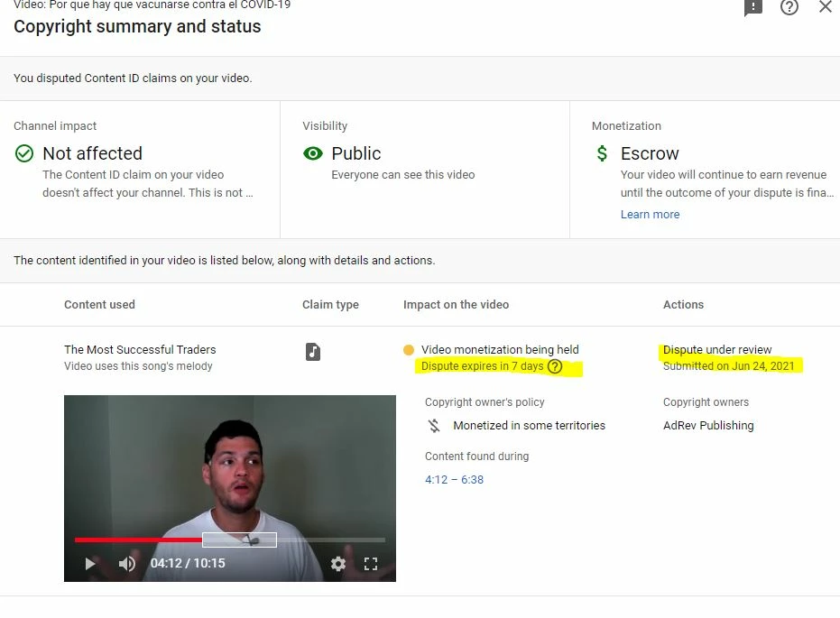Click the green dollar Escrow icon
This screenshot has height=618, width=840.
coord(602,153)
